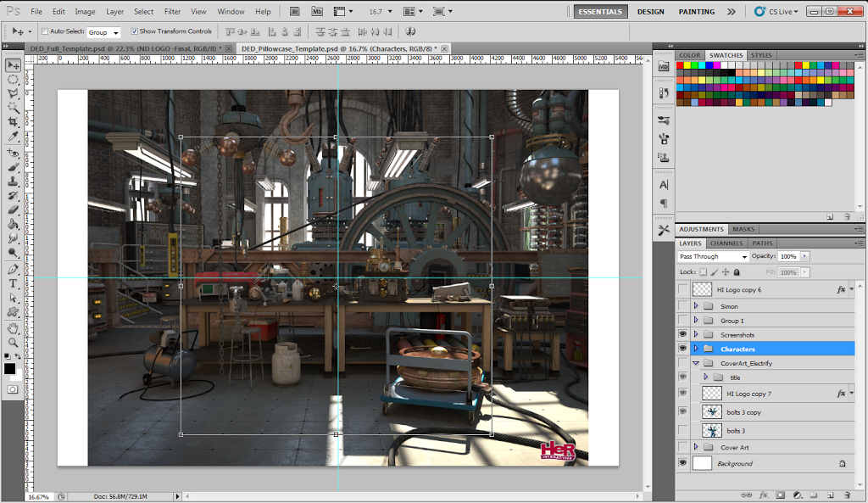Image resolution: width=868 pixels, height=503 pixels.
Task: Toggle Quick Mask mode
Action: click(x=13, y=389)
